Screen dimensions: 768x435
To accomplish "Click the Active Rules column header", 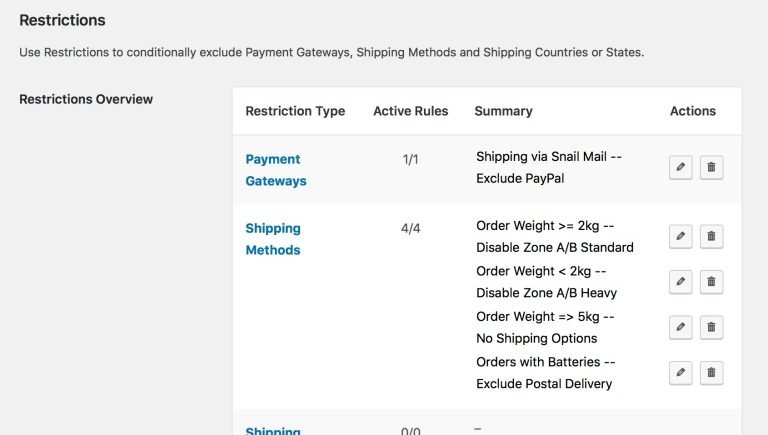I will (x=410, y=111).
